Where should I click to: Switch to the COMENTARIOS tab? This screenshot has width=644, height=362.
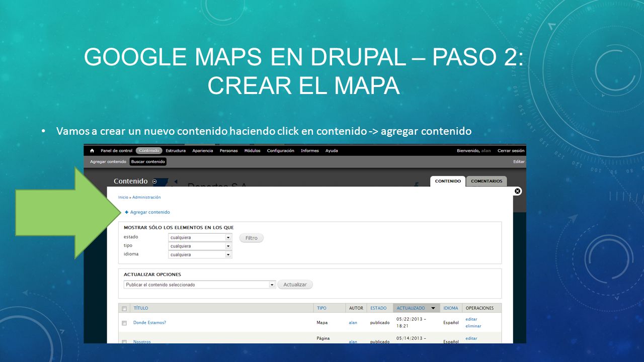pyautogui.click(x=487, y=182)
